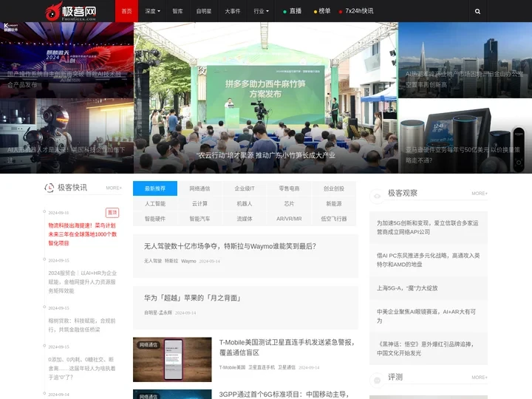The width and height of the screenshot is (532, 399).
Task: Open the 榕树贷款 科技赋能 news item
Action: [82, 325]
